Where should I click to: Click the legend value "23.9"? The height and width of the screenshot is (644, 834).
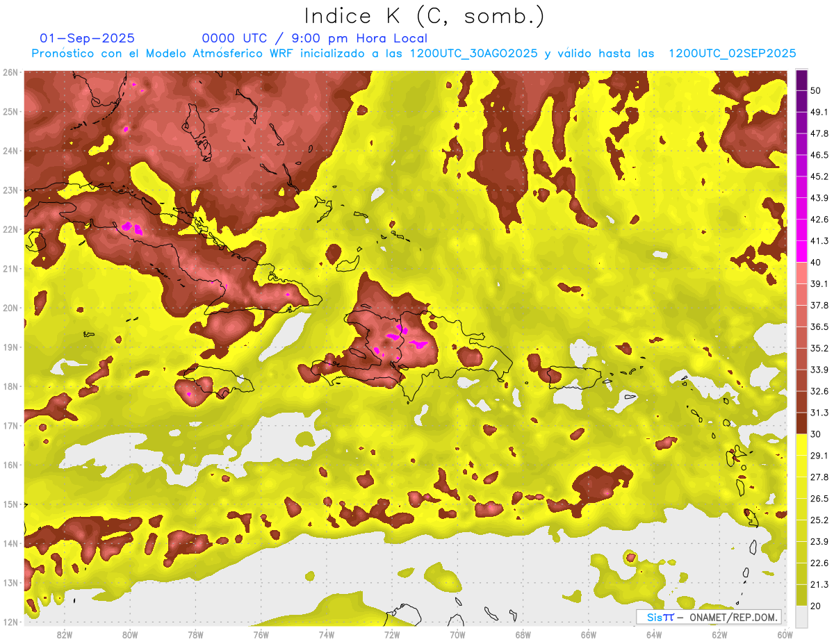(x=819, y=541)
